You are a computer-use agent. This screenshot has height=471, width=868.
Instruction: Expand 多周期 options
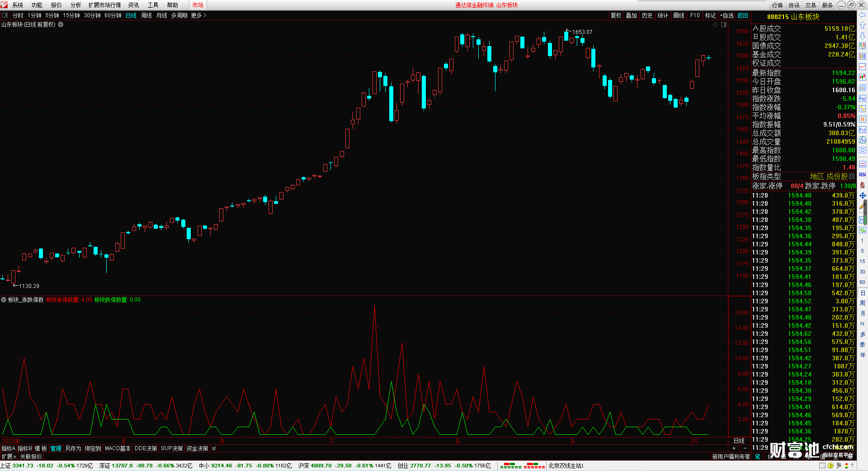(179, 15)
